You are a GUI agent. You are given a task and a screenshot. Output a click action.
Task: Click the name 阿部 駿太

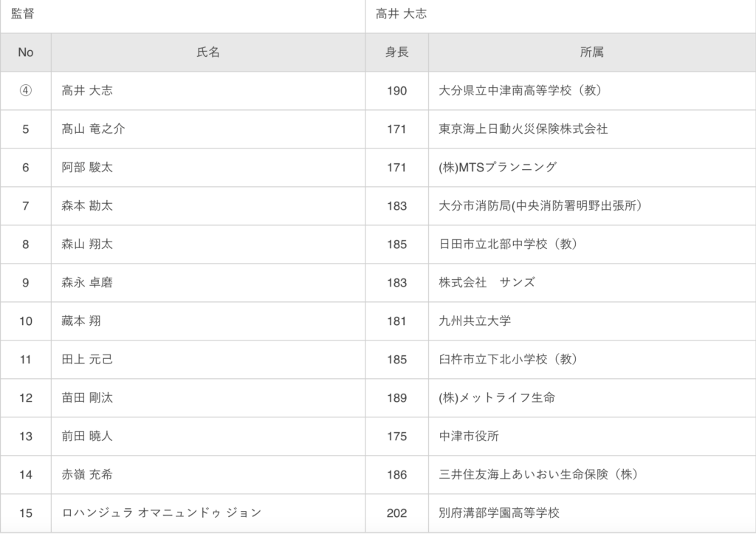point(87,168)
